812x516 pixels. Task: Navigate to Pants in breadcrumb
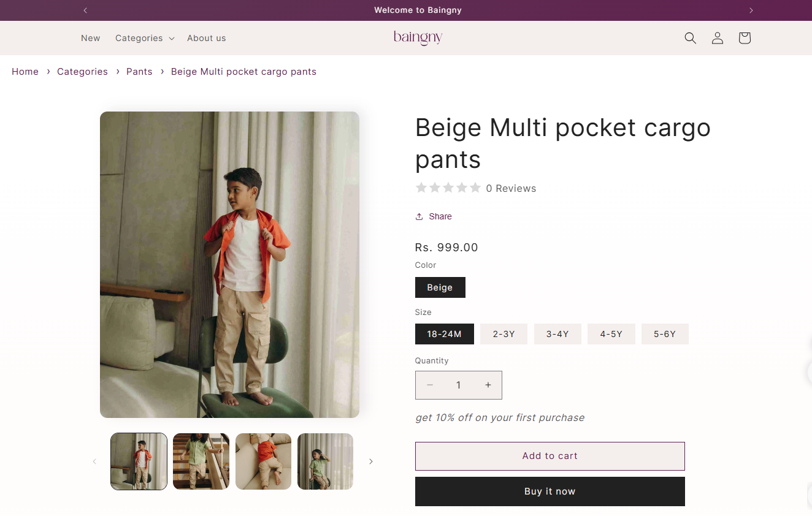tap(139, 72)
